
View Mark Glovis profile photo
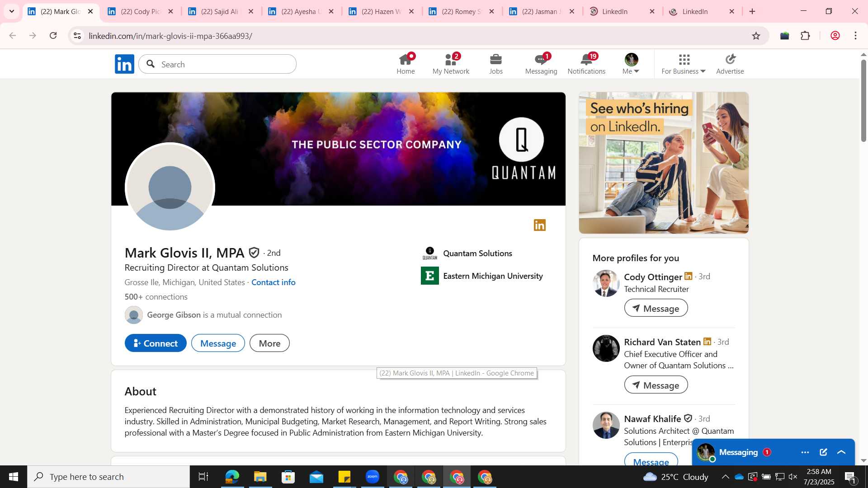pyautogui.click(x=170, y=188)
